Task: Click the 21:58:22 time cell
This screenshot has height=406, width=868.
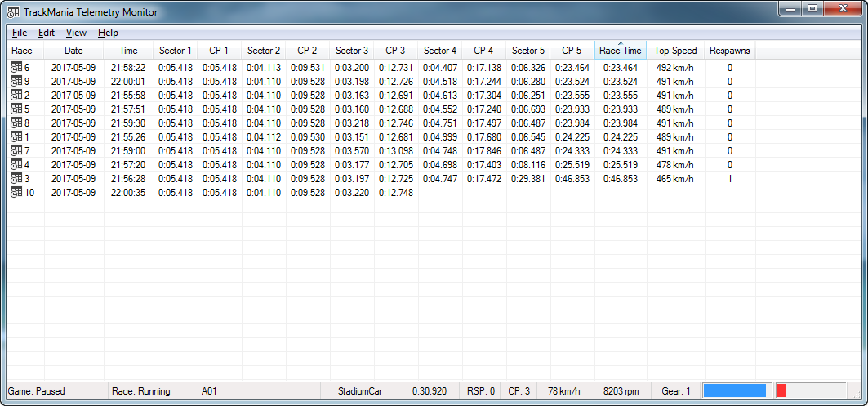Action: click(128, 68)
